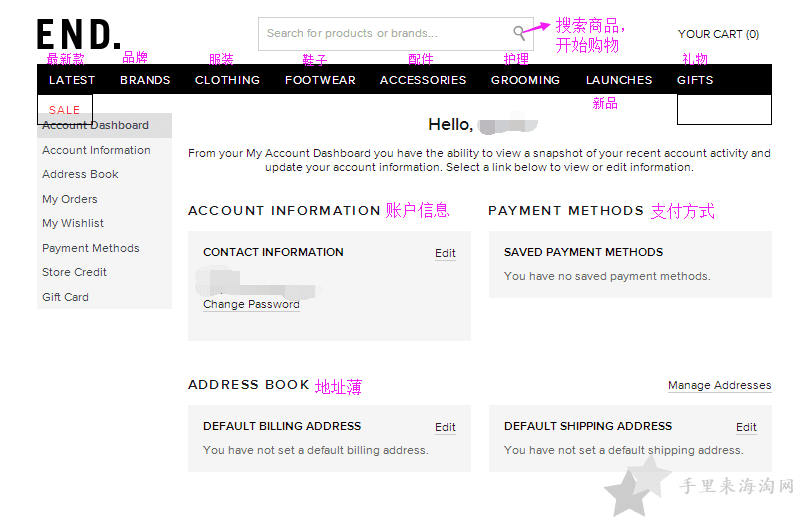Click the END. logo

(79, 34)
